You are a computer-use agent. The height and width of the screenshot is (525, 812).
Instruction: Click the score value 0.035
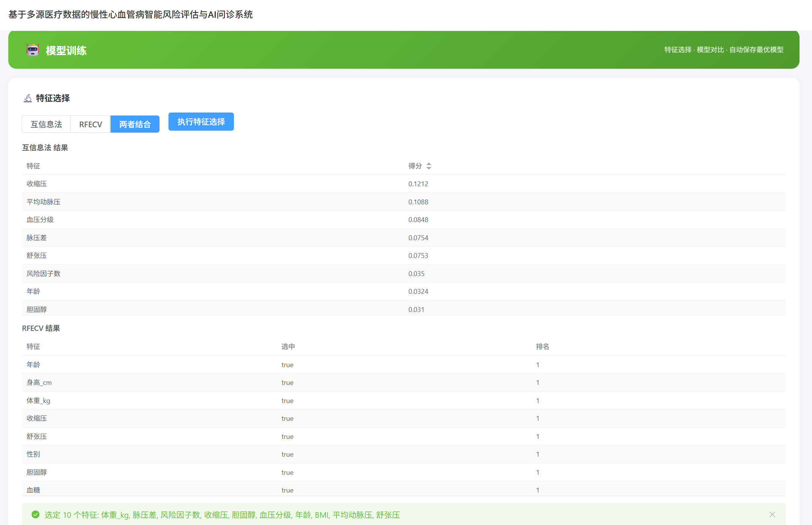click(416, 273)
